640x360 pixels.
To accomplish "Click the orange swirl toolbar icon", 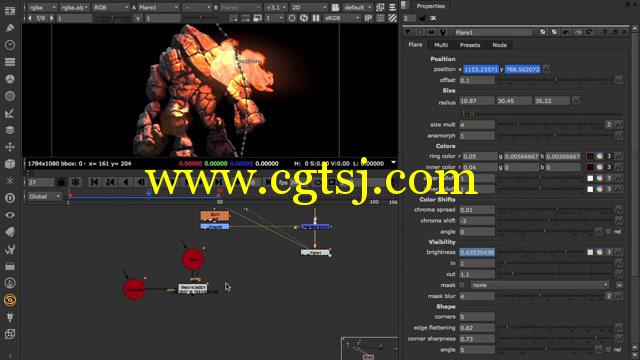I will pyautogui.click(x=10, y=300).
